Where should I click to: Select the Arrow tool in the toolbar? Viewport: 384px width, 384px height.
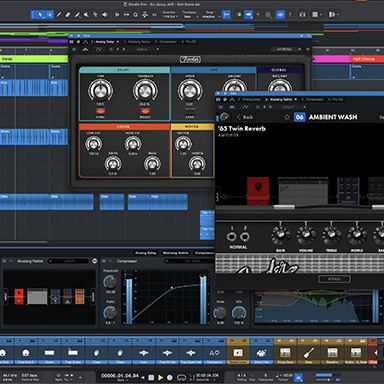pyautogui.click(x=40, y=15)
